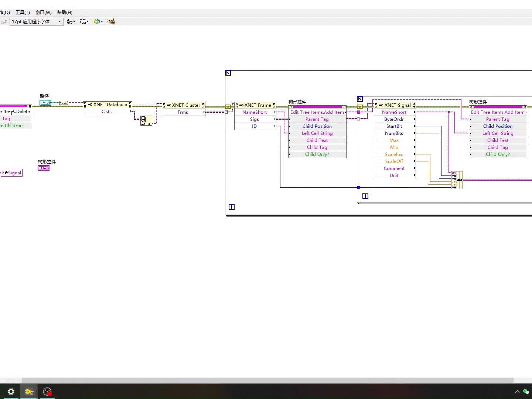Click the Frms property of XNET Cluster
The height and width of the screenshot is (399, 532).
(183, 112)
